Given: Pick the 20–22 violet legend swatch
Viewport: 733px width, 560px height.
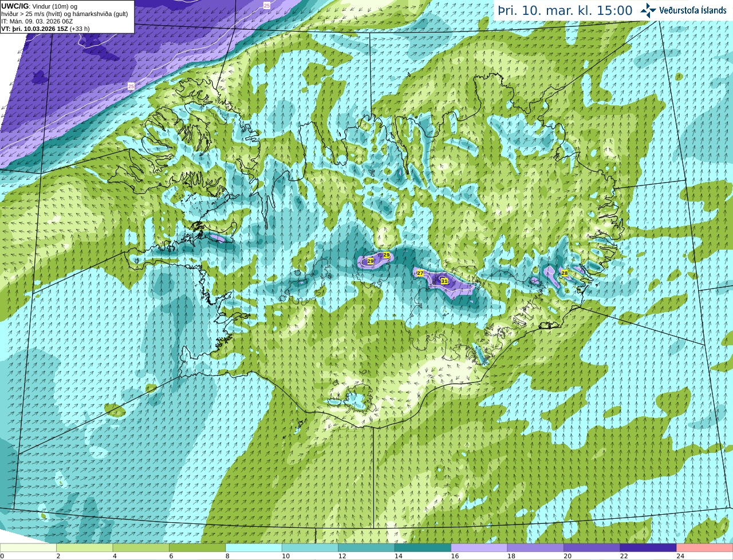Looking at the screenshot, I should 592,547.
